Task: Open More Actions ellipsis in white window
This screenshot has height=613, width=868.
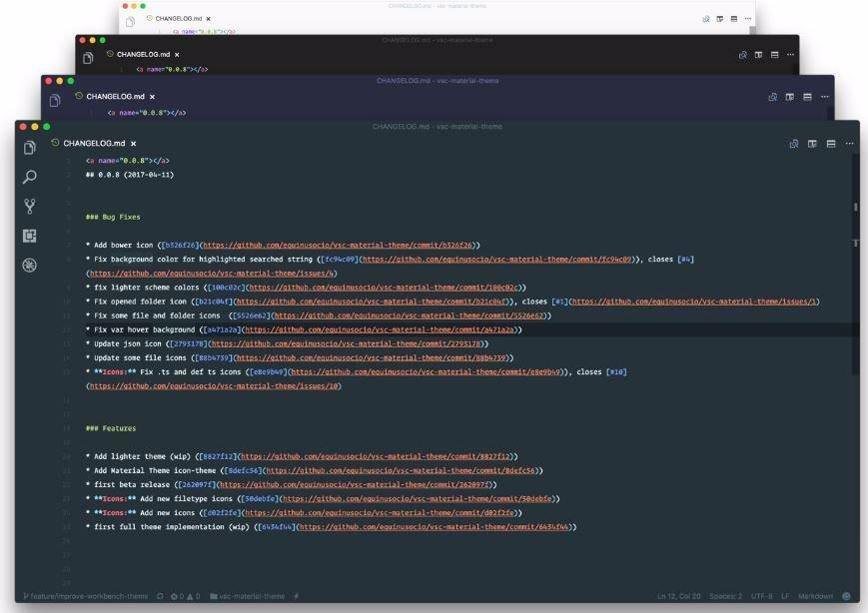Action: pos(748,19)
